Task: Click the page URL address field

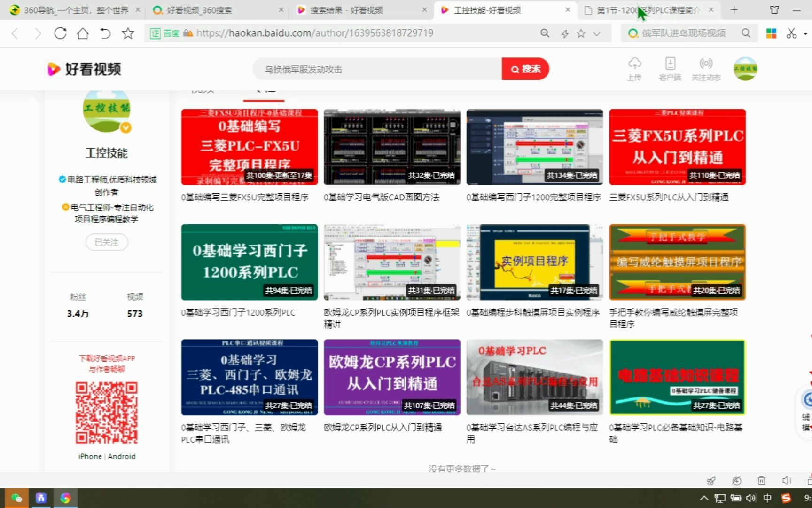Action: coord(315,33)
